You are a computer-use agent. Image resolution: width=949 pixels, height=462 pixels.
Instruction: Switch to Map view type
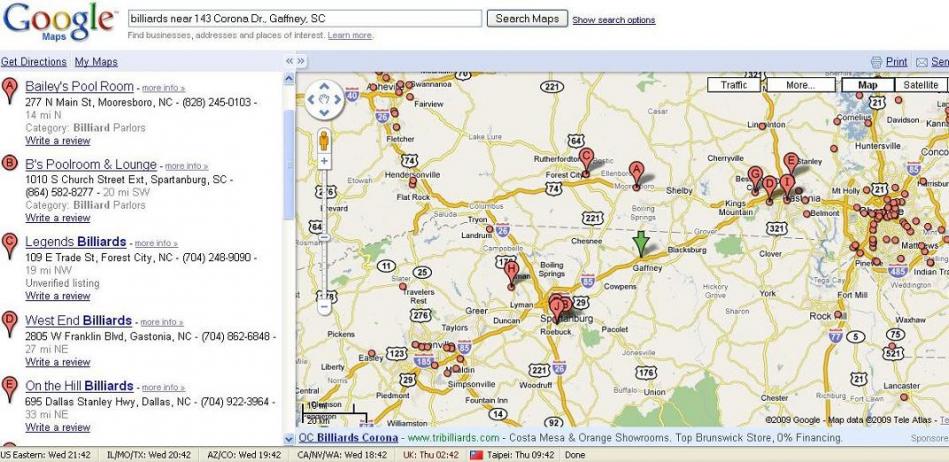(x=867, y=86)
